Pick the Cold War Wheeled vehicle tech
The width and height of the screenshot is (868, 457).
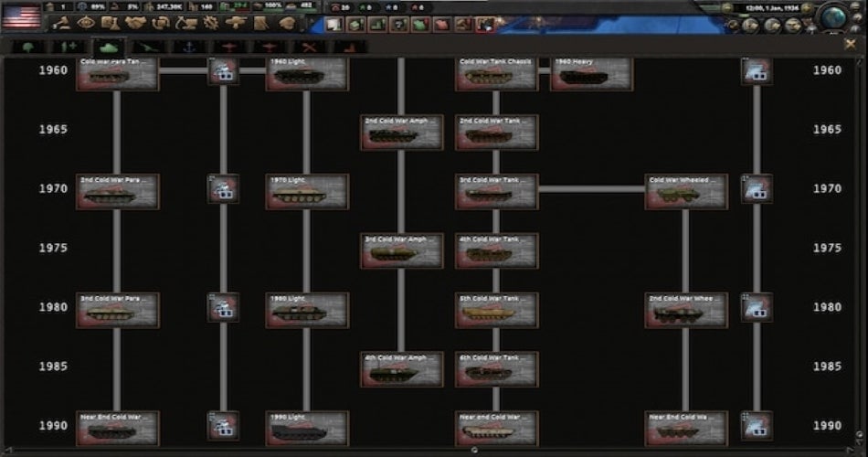click(x=685, y=191)
